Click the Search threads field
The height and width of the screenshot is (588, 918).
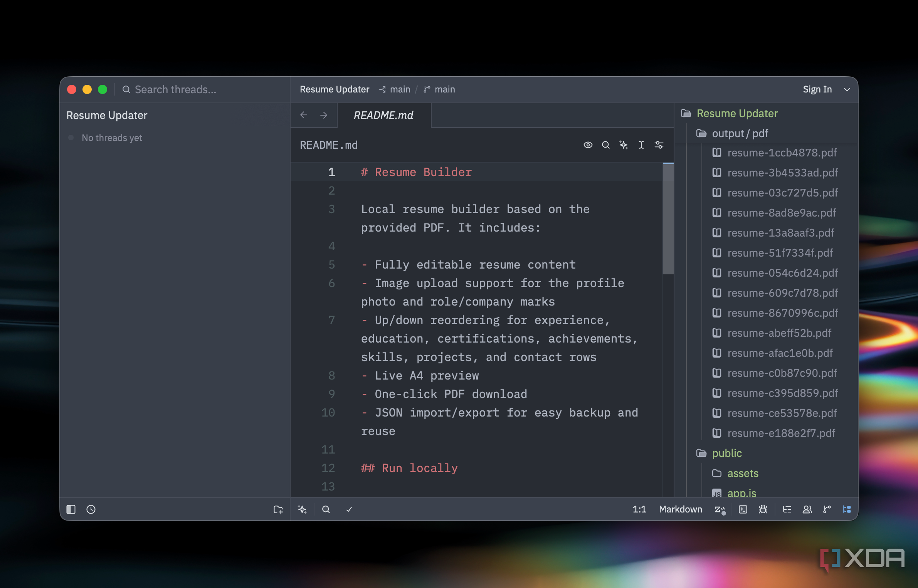pyautogui.click(x=176, y=90)
